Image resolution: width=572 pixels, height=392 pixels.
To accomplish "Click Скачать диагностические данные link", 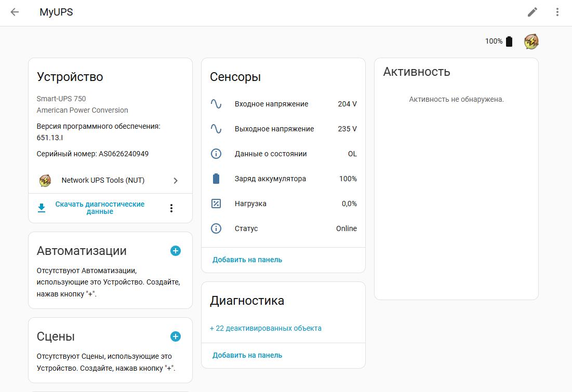I will (x=100, y=208).
